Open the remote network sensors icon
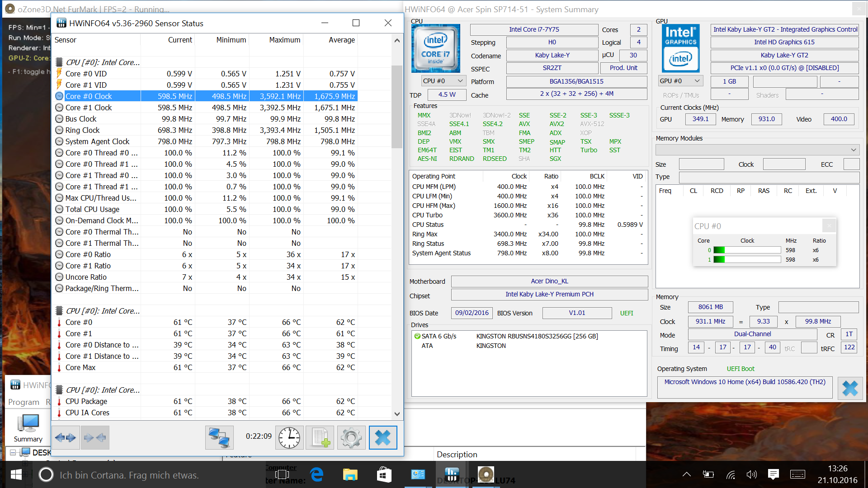This screenshot has width=868, height=488. (x=219, y=437)
